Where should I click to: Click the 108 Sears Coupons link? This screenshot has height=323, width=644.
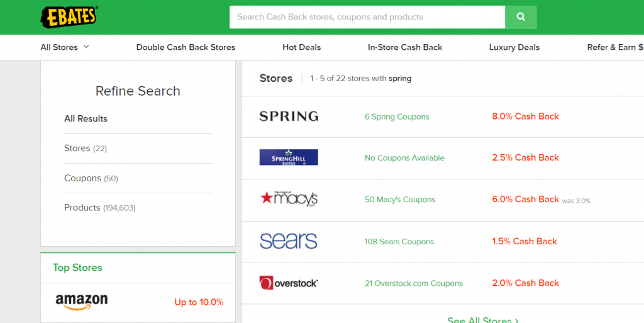[399, 242]
